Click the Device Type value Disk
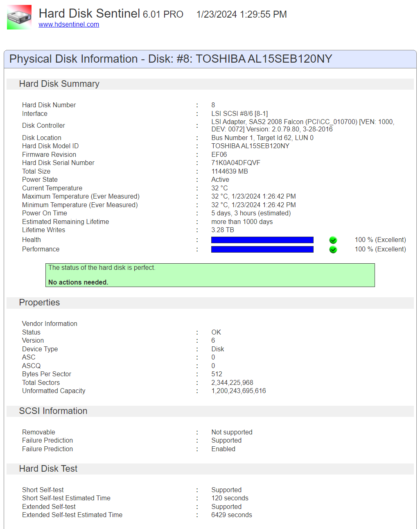The width and height of the screenshot is (420, 529). 218,349
